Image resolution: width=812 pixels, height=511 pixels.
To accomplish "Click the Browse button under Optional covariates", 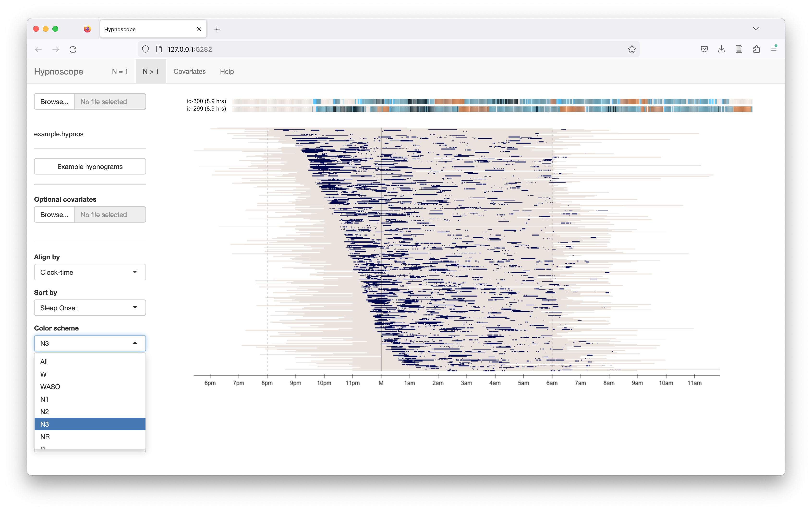I will pos(54,215).
